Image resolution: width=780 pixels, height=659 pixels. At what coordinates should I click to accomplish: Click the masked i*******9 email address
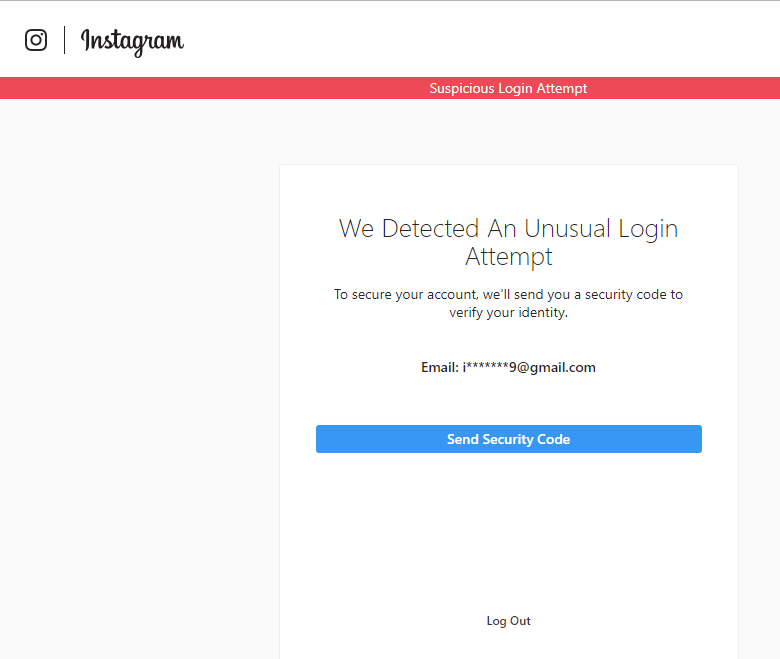coord(488,367)
